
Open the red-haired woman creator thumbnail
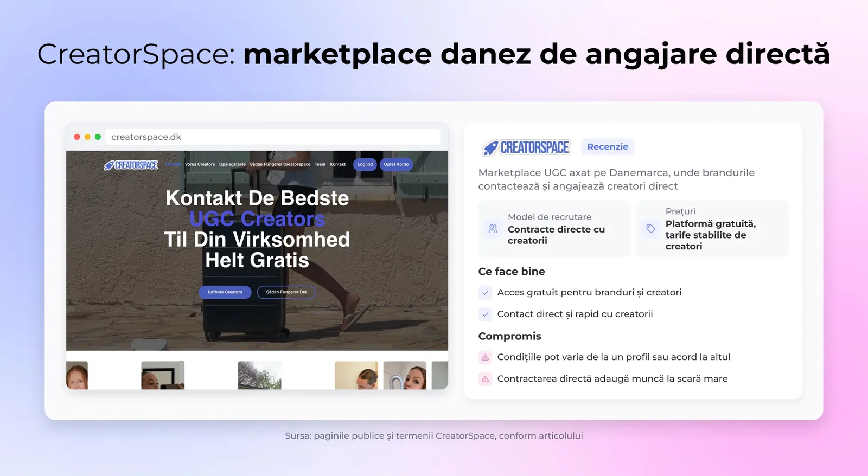(77, 375)
